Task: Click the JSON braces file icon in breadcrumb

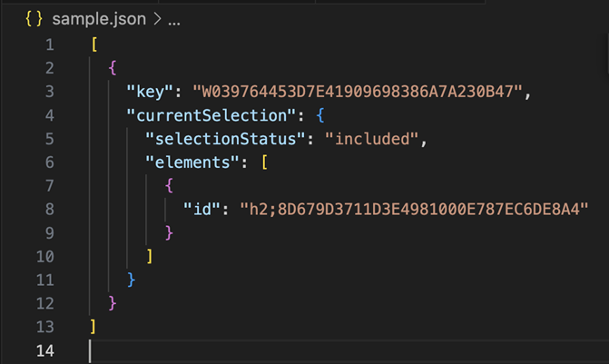Action: tap(34, 19)
